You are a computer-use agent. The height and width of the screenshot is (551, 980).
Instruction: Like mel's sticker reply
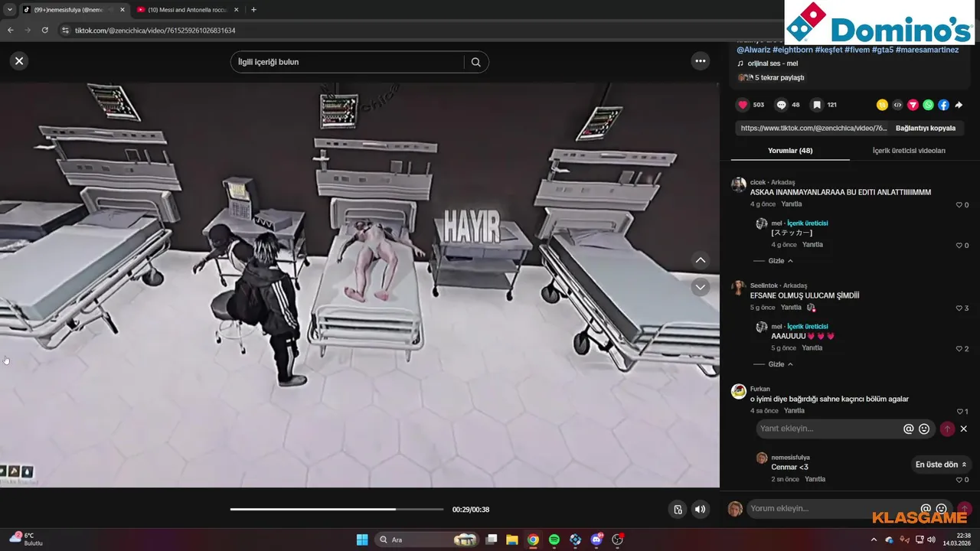[959, 246]
